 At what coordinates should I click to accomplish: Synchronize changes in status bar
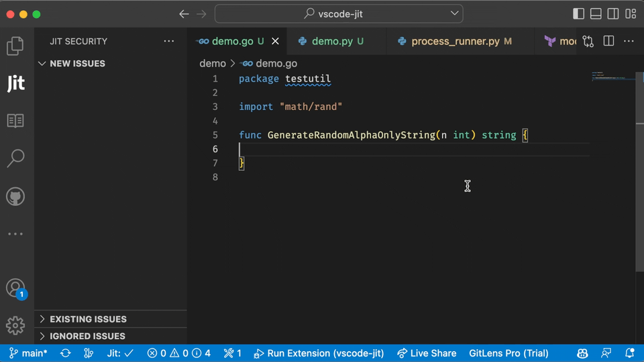[65, 353]
